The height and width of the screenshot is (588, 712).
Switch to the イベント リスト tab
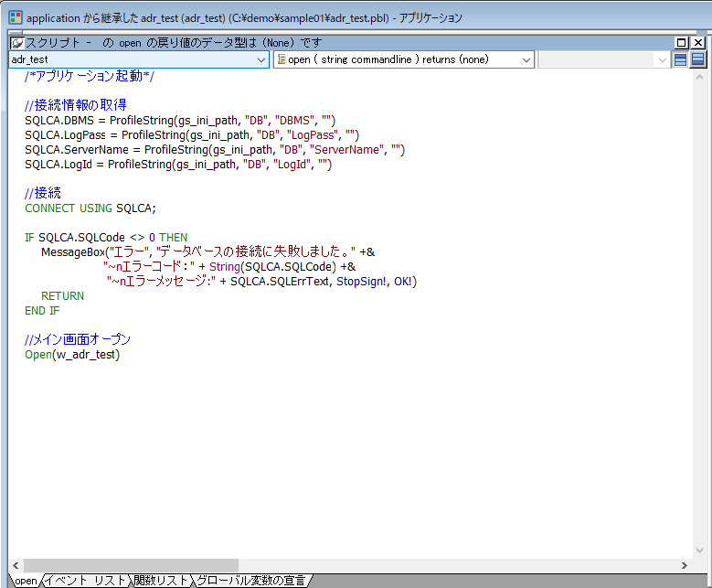[x=86, y=580]
